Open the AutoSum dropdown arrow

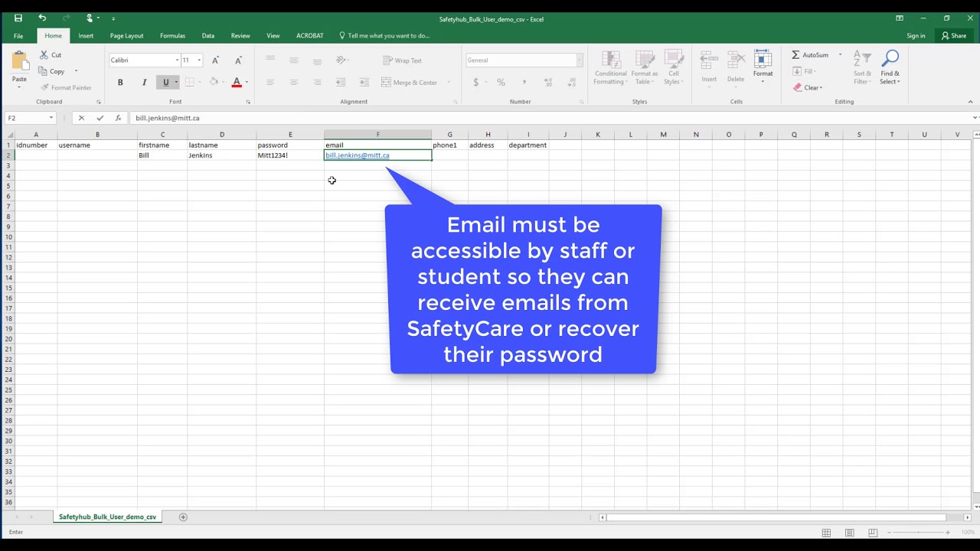click(840, 55)
